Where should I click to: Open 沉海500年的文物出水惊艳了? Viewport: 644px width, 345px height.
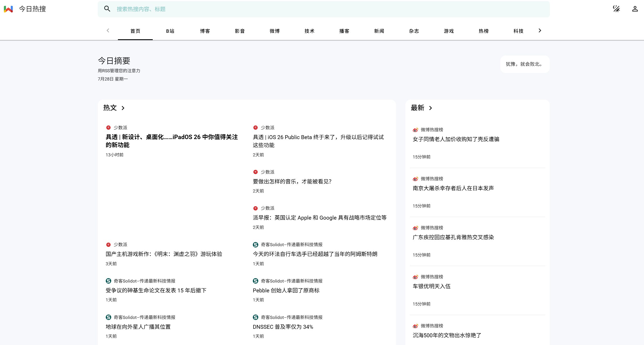[447, 335]
